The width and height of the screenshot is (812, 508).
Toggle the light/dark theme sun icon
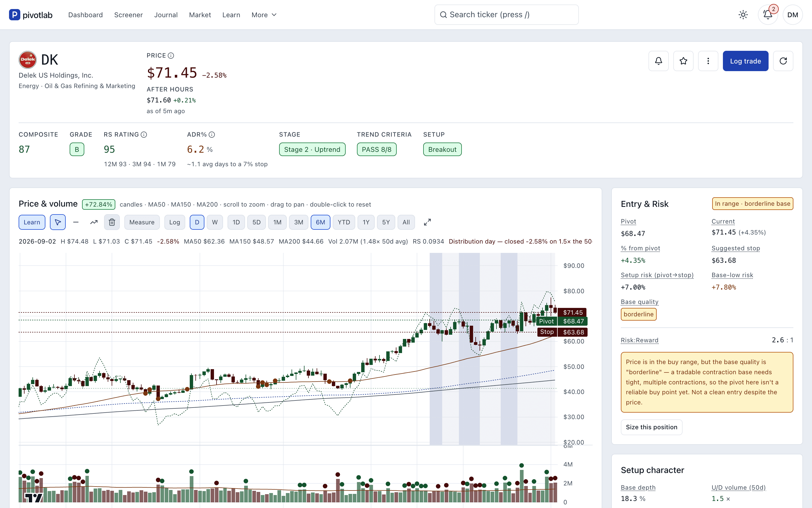click(x=743, y=15)
